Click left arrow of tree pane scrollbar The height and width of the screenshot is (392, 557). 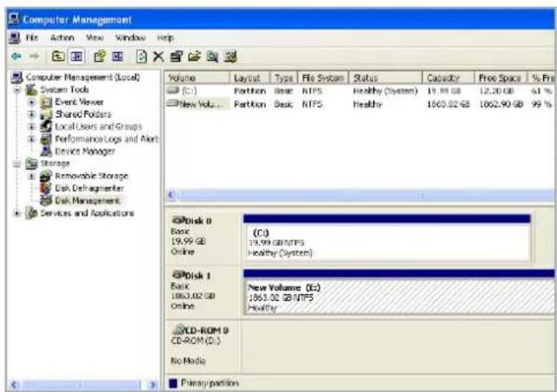tap(14, 384)
